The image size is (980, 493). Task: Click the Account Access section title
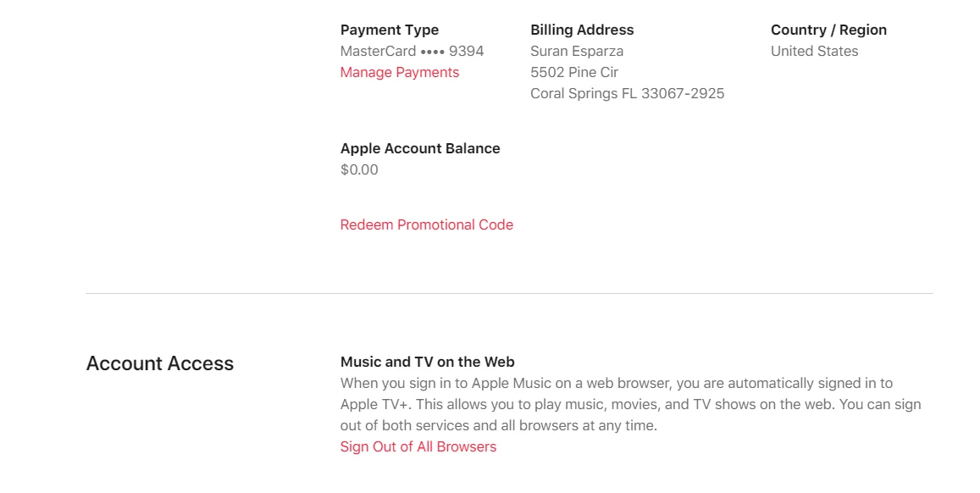(160, 363)
